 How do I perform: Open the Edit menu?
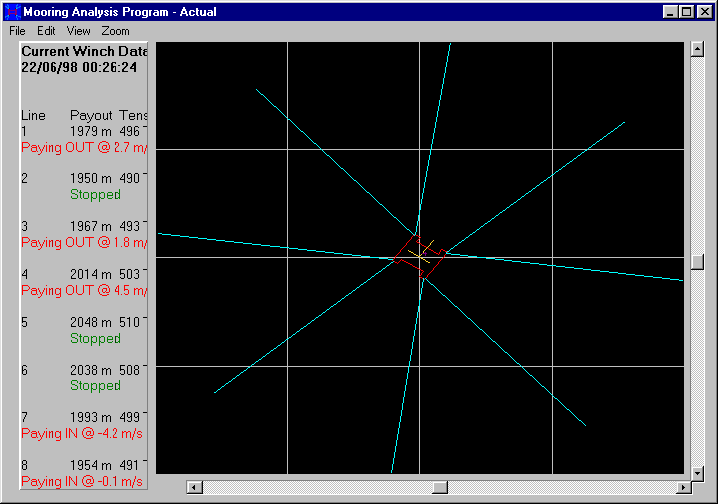point(46,31)
